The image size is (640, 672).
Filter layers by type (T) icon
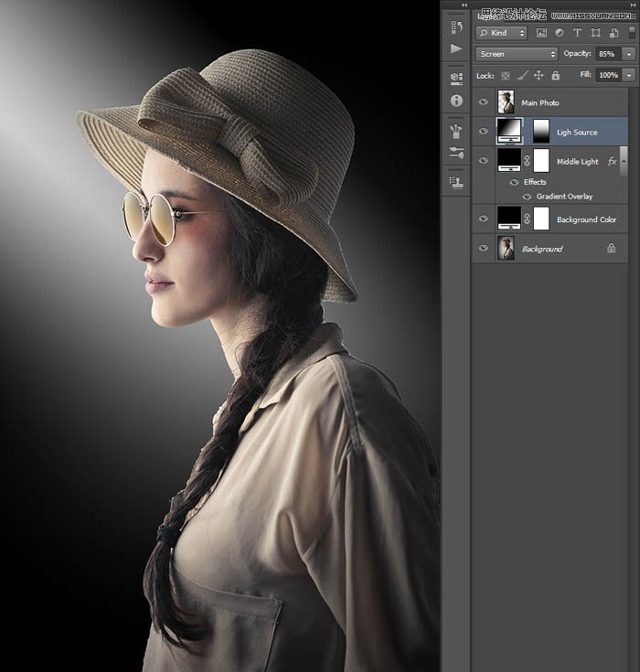[x=578, y=33]
